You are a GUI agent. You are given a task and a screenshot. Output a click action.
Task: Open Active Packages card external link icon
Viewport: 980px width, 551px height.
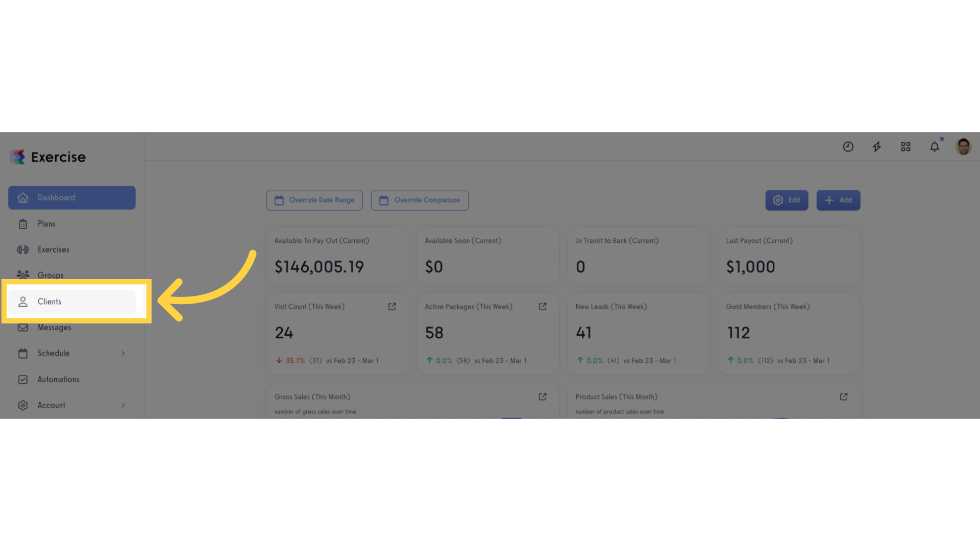pyautogui.click(x=543, y=307)
